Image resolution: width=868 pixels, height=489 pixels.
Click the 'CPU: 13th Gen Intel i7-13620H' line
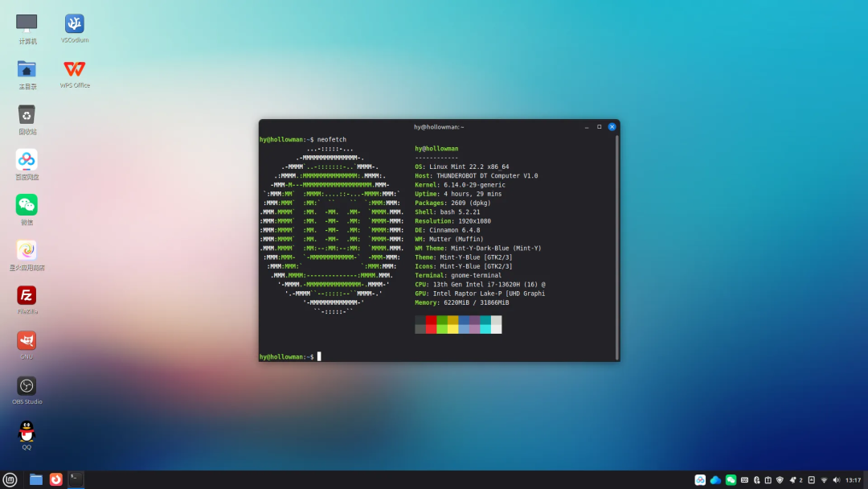(480, 285)
